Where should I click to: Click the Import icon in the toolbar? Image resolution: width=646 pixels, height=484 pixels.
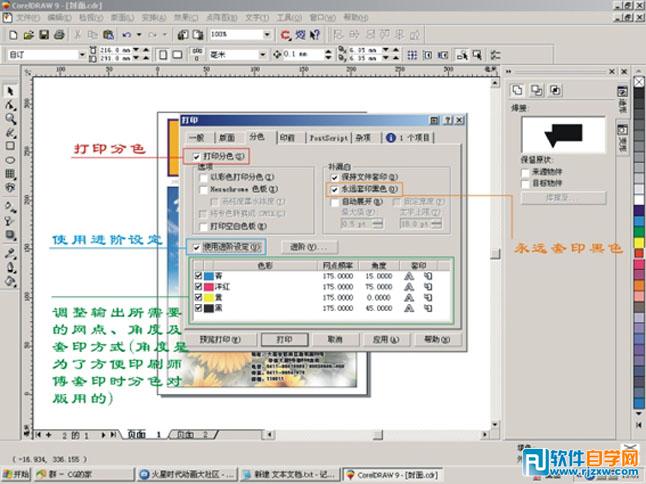click(183, 35)
